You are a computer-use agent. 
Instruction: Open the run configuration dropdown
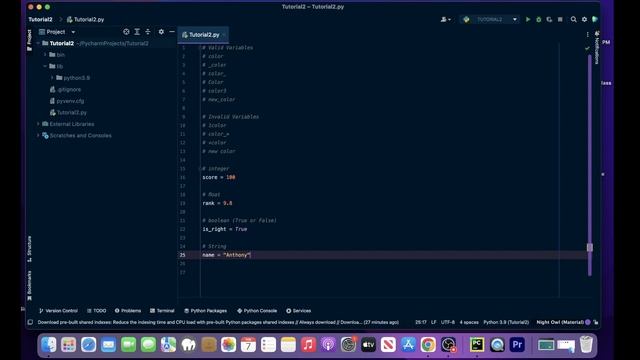490,19
